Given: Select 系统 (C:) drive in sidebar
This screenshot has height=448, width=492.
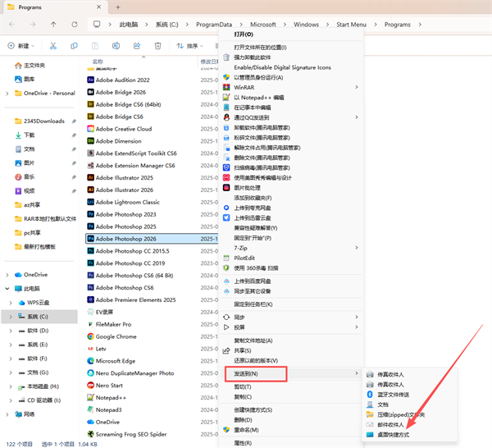Looking at the screenshot, I should (39, 317).
